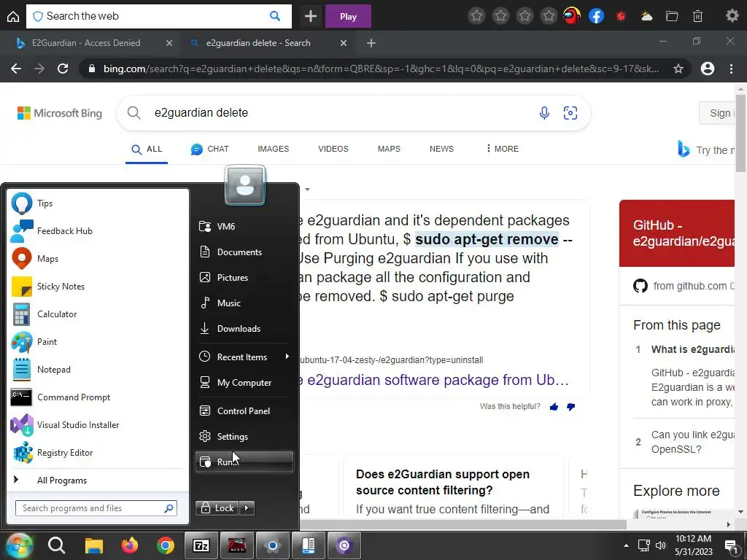The width and height of the screenshot is (747, 560).
Task: Open taskbar search magnifier
Action: [x=56, y=545]
